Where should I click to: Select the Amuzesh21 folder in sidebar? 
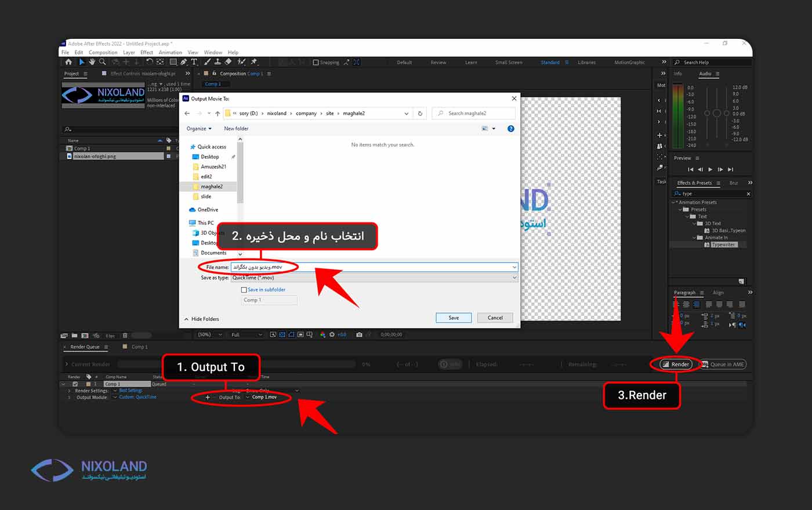tap(213, 166)
